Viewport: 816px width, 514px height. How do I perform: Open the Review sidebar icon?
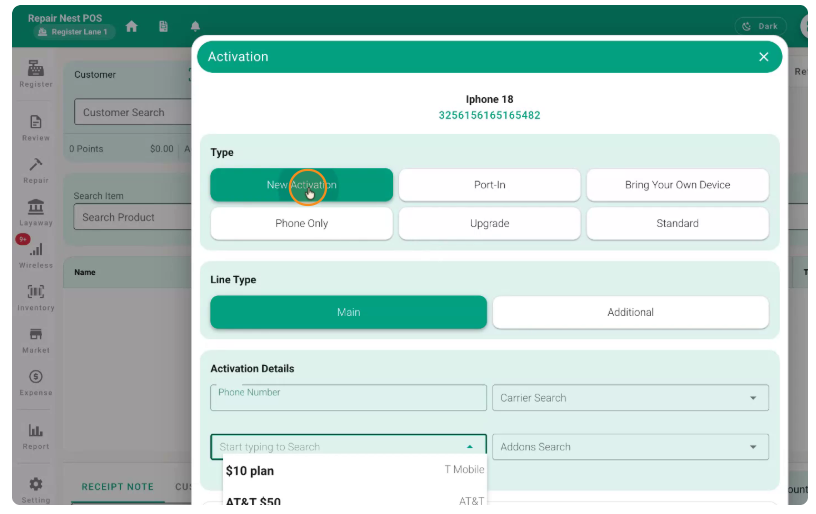tap(35, 127)
